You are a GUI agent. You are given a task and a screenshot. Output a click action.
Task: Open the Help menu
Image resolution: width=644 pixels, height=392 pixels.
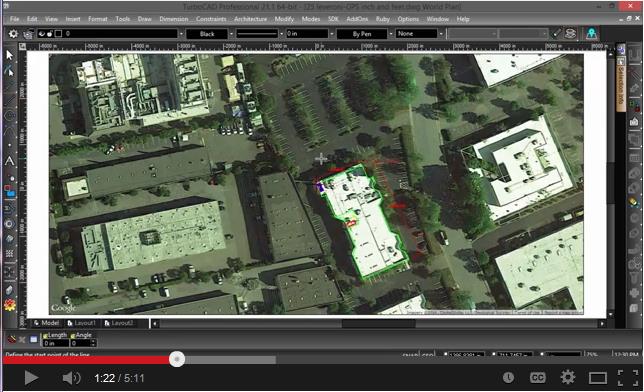click(x=463, y=19)
